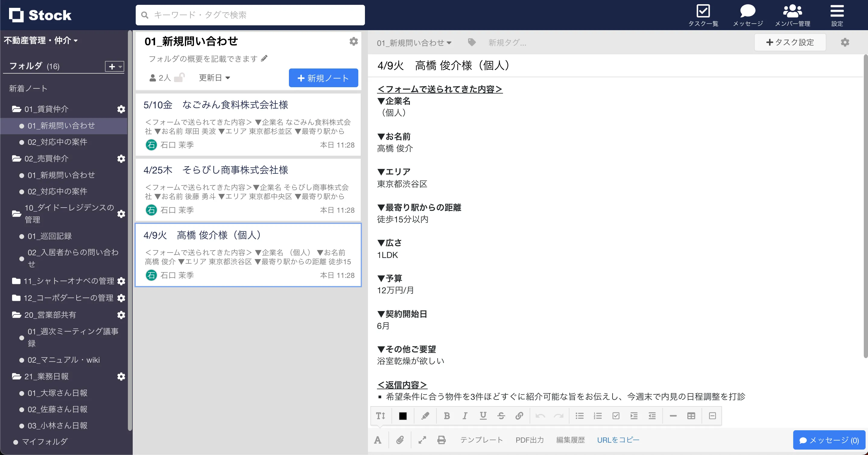Expand the note to fullscreen
The height and width of the screenshot is (455, 868).
422,440
